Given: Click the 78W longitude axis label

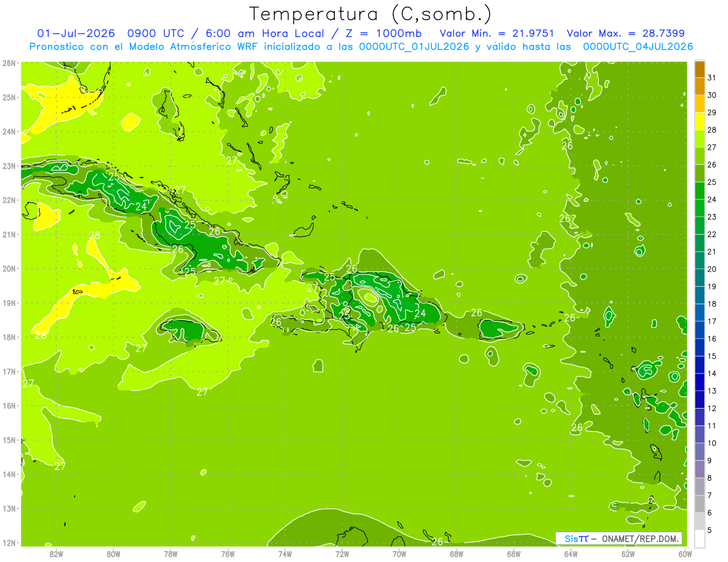Looking at the screenshot, I should (x=170, y=554).
